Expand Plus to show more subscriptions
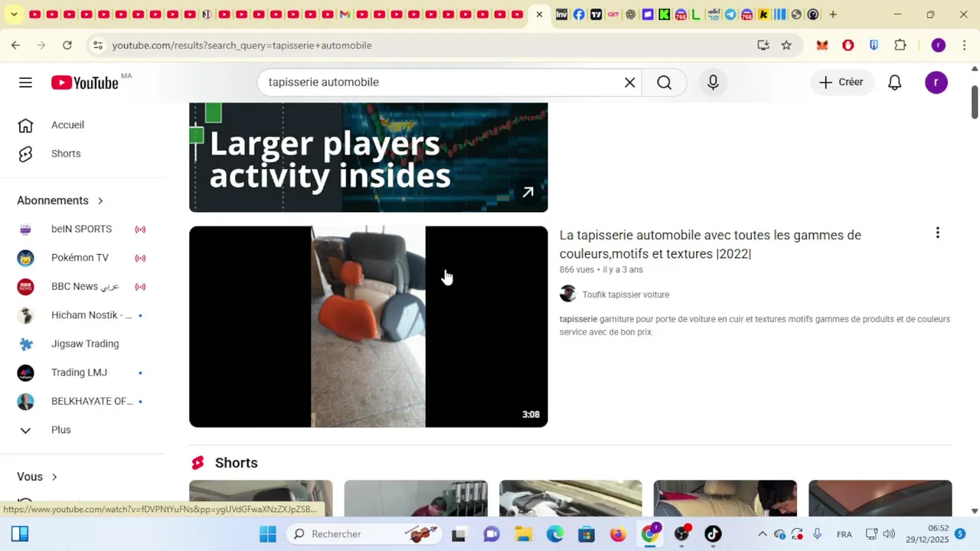This screenshot has height=551, width=980. (x=83, y=430)
